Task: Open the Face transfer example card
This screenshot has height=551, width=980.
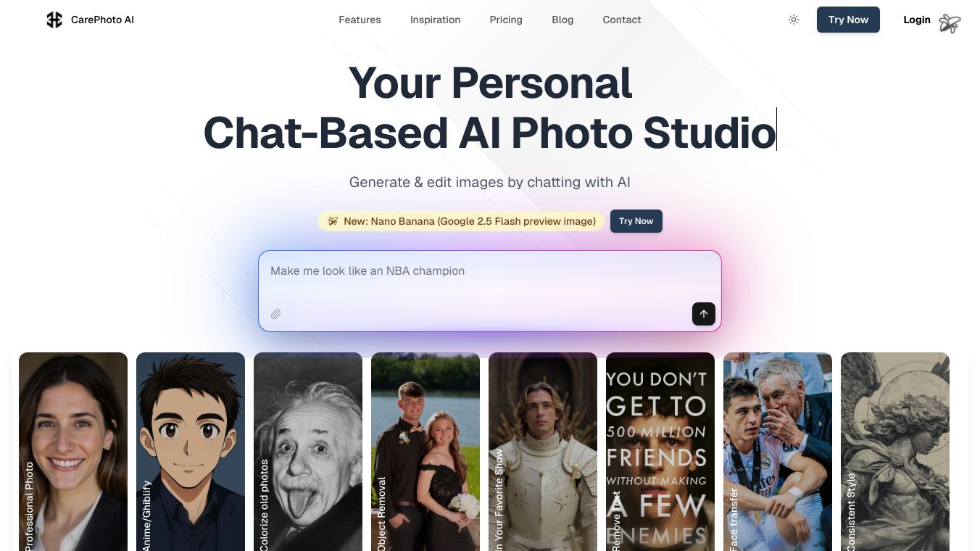Action: [778, 452]
